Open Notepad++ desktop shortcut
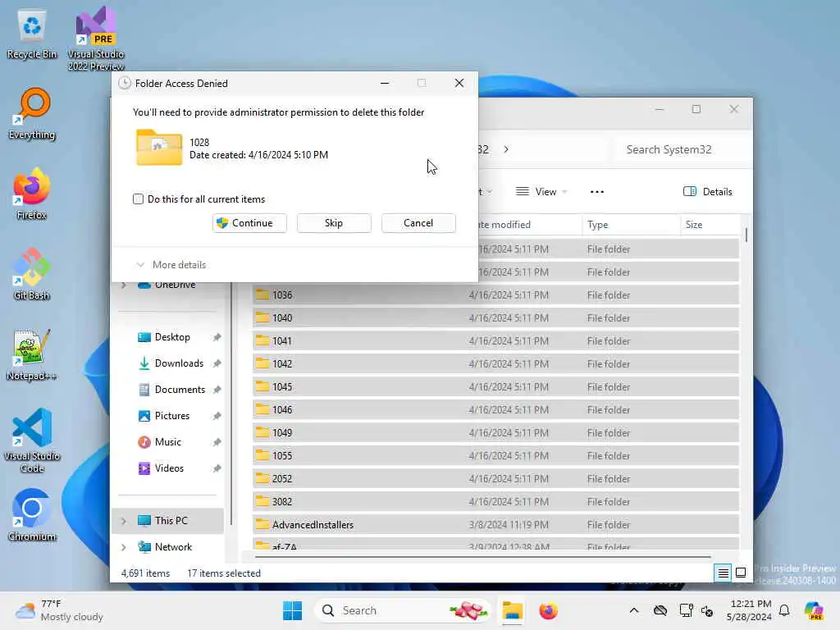The height and width of the screenshot is (630, 840). coord(32,354)
